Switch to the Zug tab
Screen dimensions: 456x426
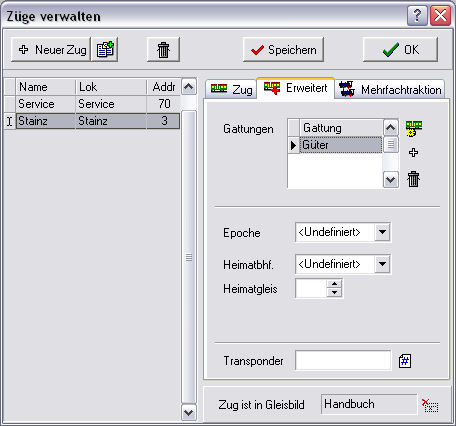pos(231,89)
